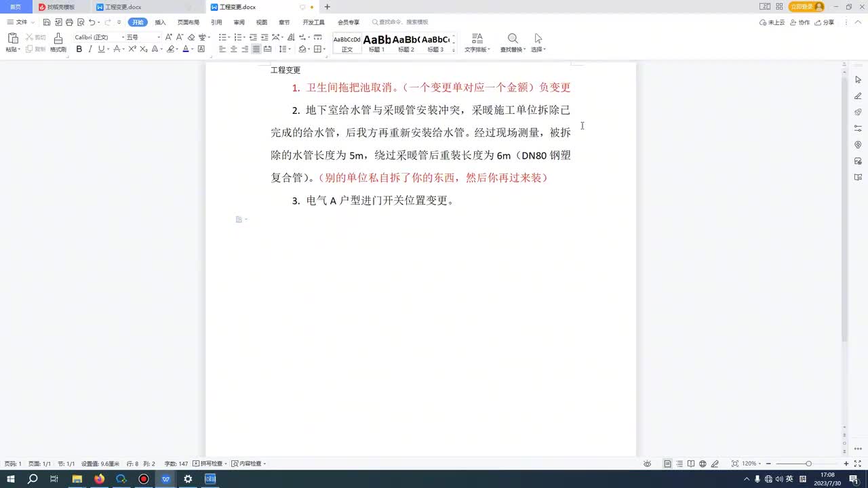Open Firefox from the taskbar

pos(100,479)
